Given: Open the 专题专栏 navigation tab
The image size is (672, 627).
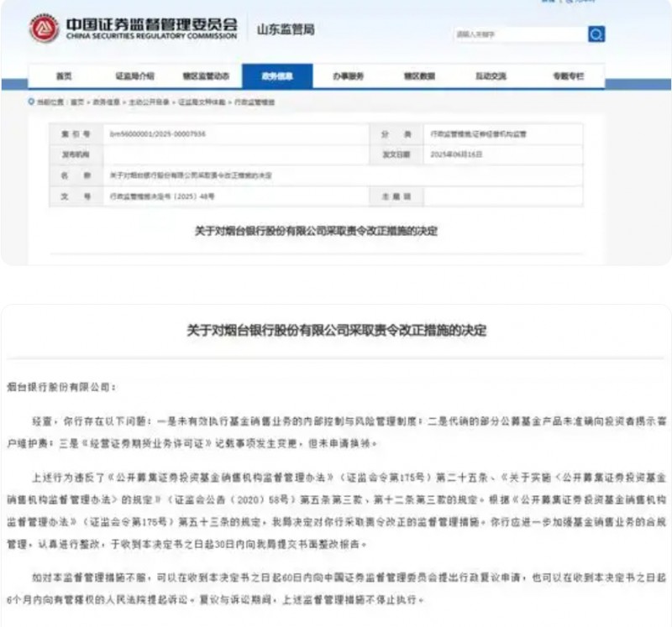Looking at the screenshot, I should click(568, 76).
